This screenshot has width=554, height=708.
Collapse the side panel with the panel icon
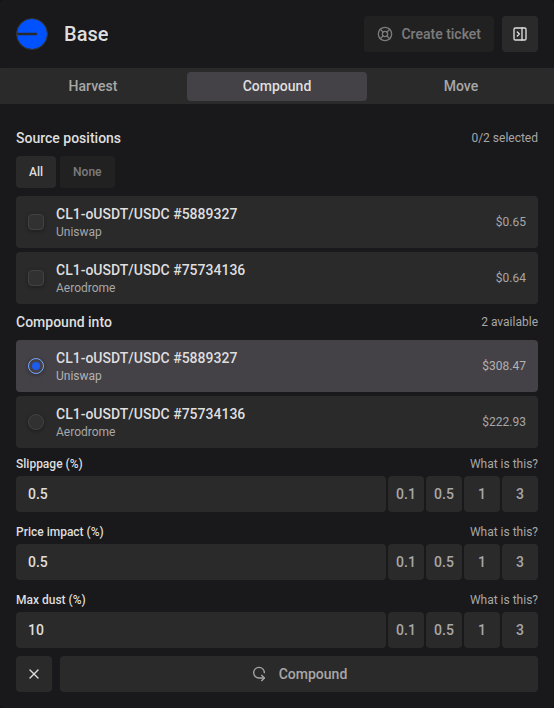(520, 34)
